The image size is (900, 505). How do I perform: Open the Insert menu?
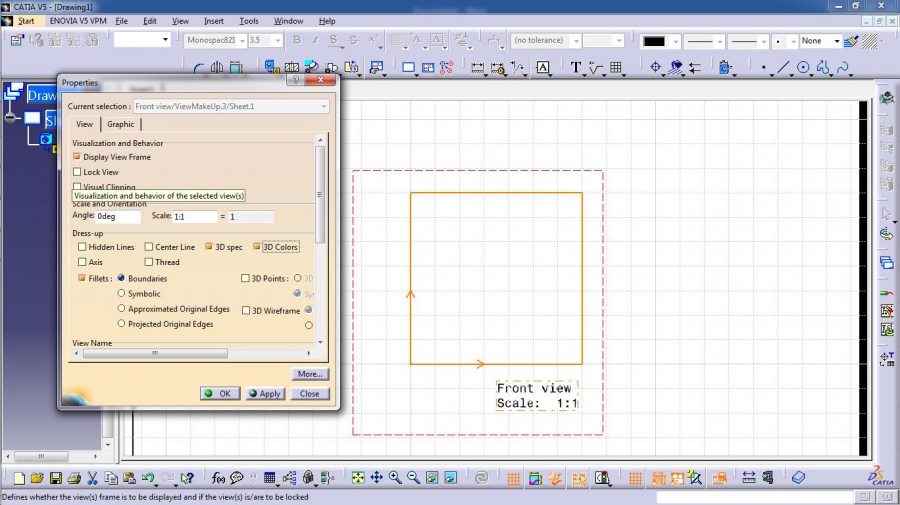(214, 21)
